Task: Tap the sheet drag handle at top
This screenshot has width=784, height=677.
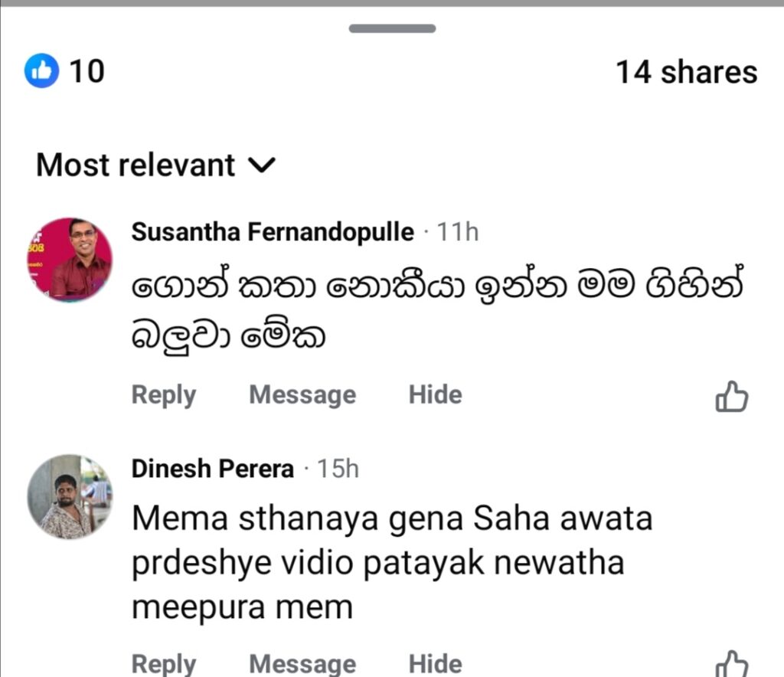Action: coord(392,29)
